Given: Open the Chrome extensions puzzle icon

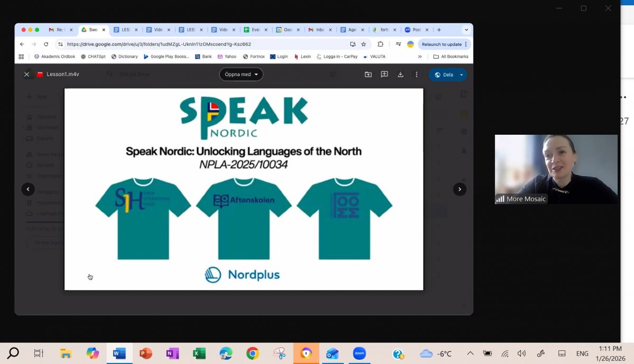Looking at the screenshot, I should click(380, 44).
